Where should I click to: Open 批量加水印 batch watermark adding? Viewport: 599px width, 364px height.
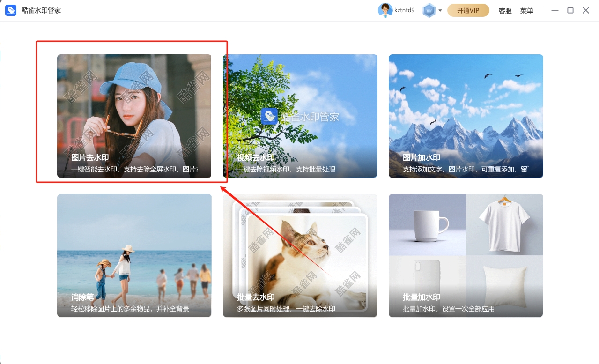click(466, 255)
